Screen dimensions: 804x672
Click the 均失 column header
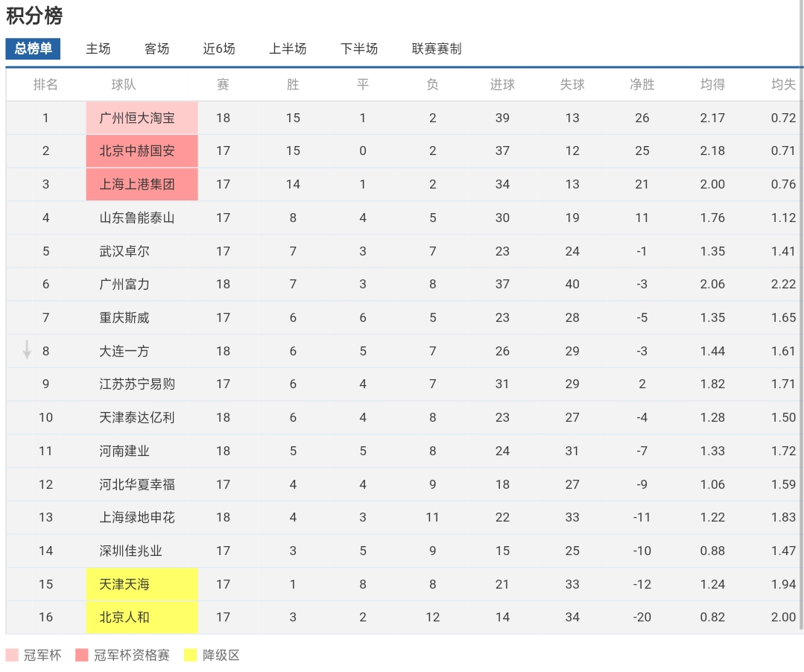(x=783, y=85)
